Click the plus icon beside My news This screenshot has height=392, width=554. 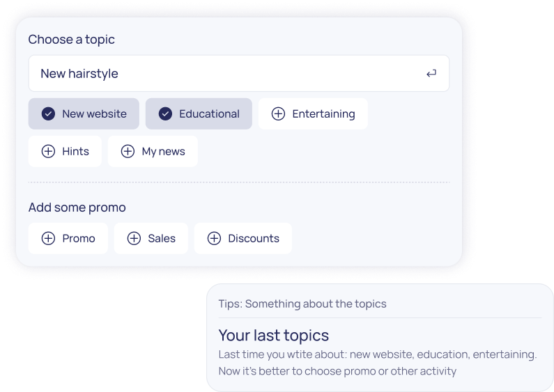128,151
